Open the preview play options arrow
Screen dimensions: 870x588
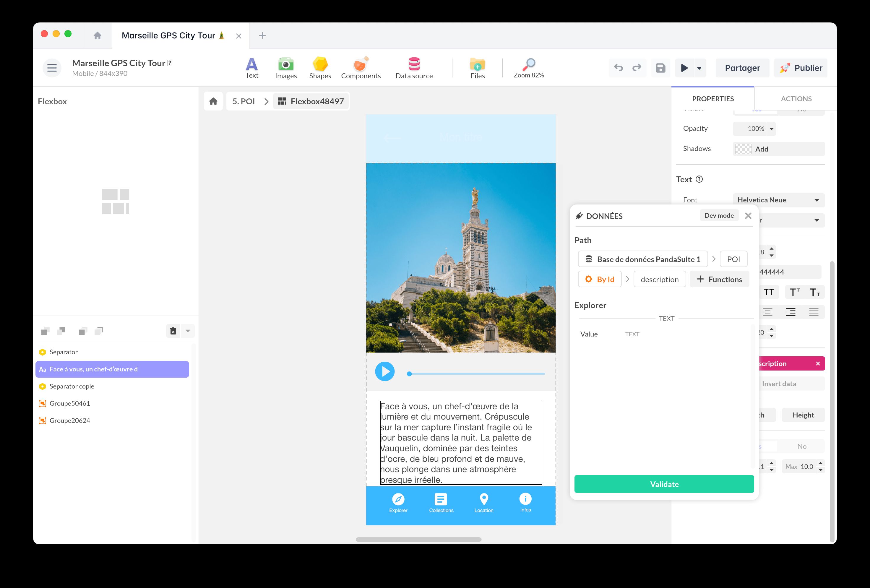[x=699, y=68]
